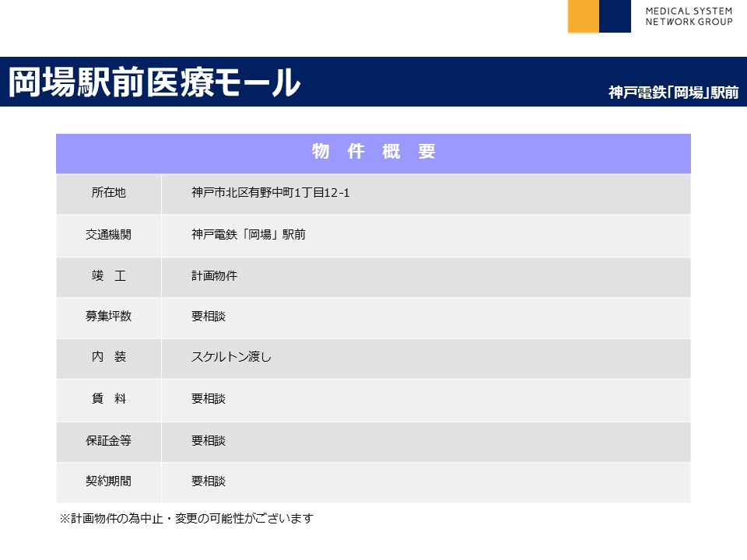Click the subtitle '神戸電鉄「岡場」駅前' in the banner
Image resolution: width=747 pixels, height=560 pixels.
click(673, 92)
